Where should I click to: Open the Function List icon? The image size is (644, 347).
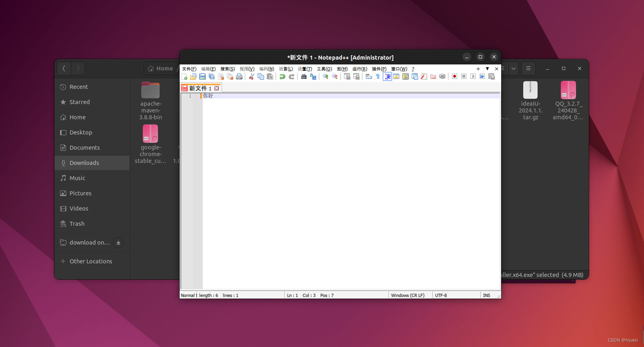point(424,76)
